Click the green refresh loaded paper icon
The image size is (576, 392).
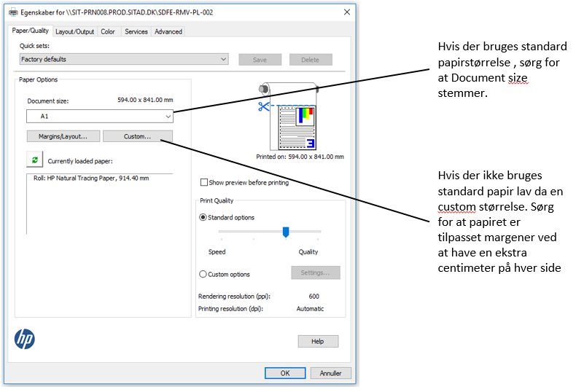point(34,160)
